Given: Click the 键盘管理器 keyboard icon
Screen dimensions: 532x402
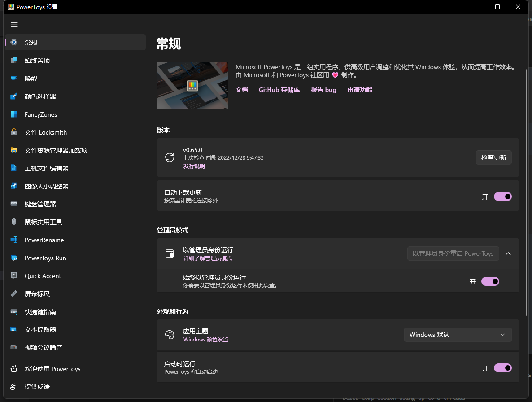Looking at the screenshot, I should coord(14,204).
